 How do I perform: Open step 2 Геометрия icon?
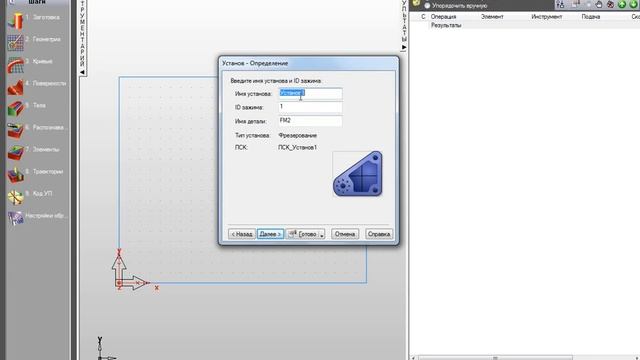pyautogui.click(x=16, y=42)
